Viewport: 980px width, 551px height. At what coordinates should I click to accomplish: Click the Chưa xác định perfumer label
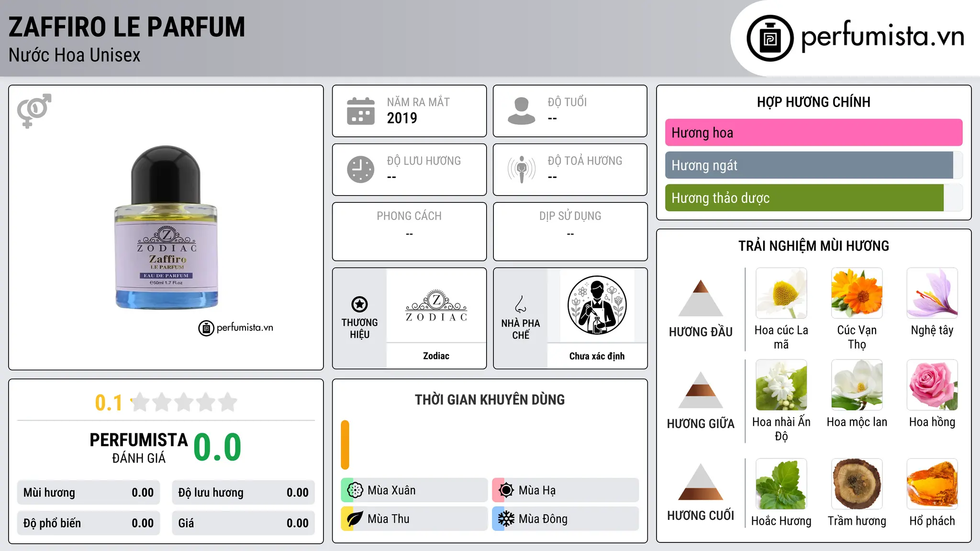(x=597, y=356)
